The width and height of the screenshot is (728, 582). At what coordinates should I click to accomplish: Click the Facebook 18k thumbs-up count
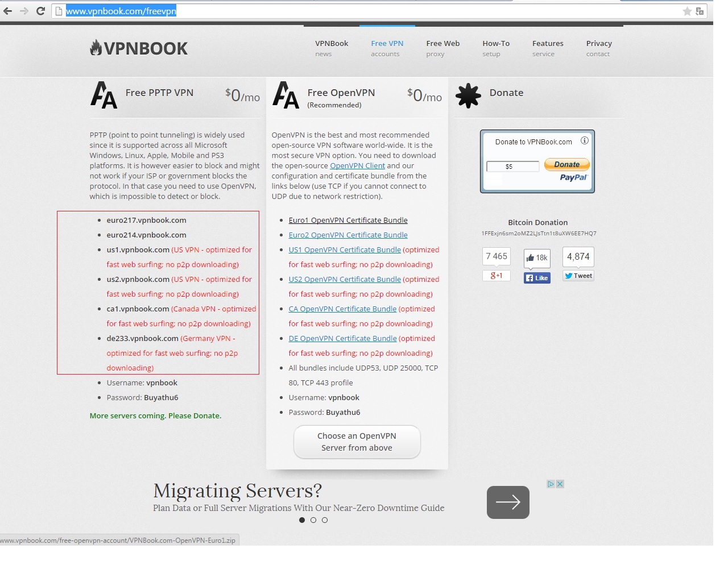coord(537,257)
